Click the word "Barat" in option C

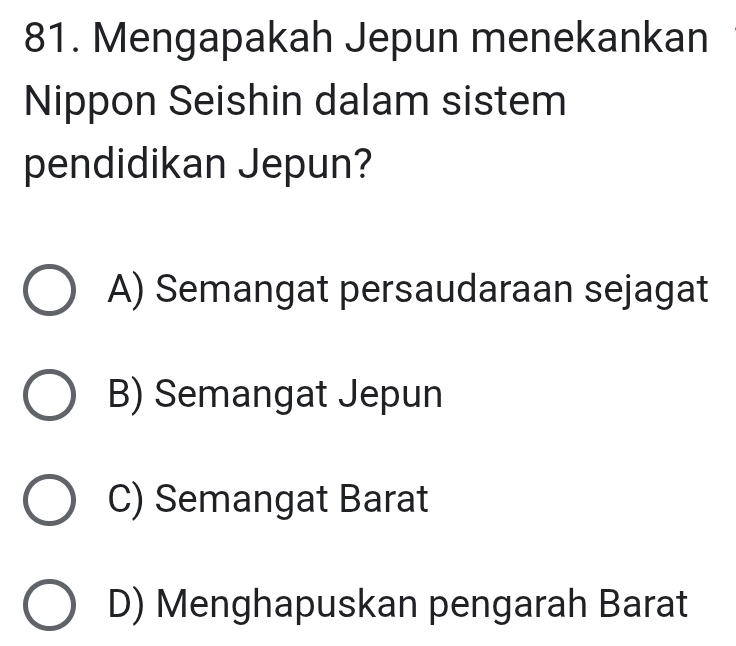[x=385, y=498]
